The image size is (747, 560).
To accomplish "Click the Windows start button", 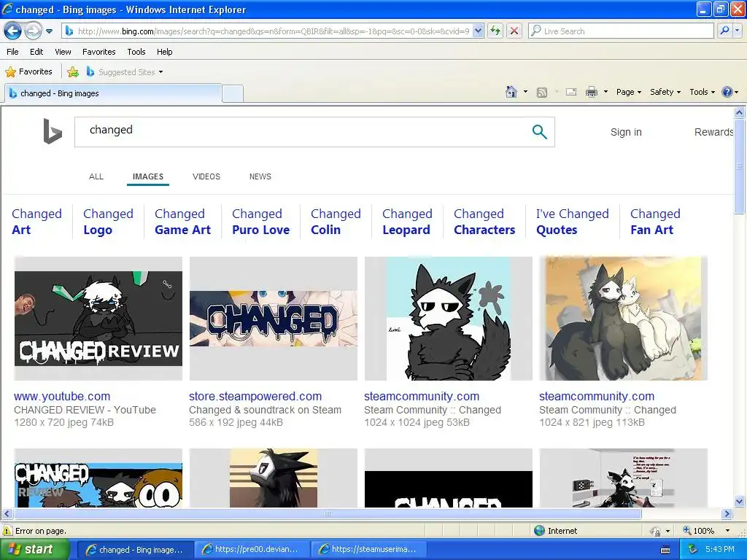I will (34, 550).
